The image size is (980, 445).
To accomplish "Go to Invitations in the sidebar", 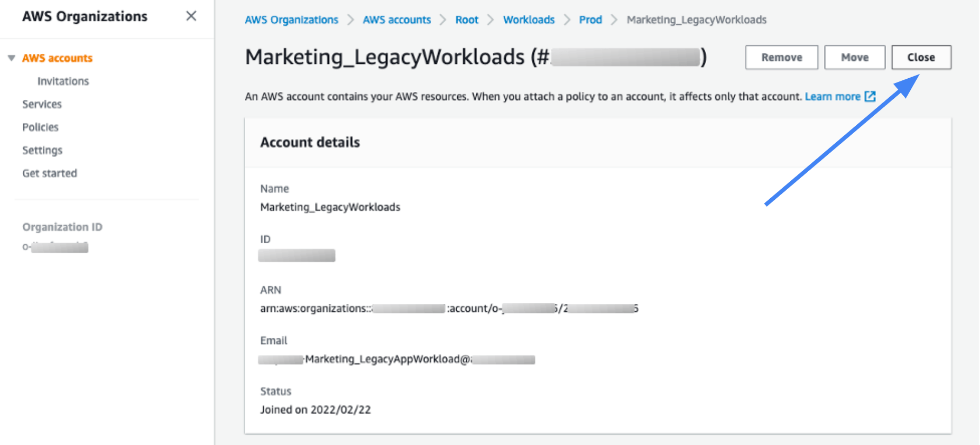I will [x=63, y=81].
